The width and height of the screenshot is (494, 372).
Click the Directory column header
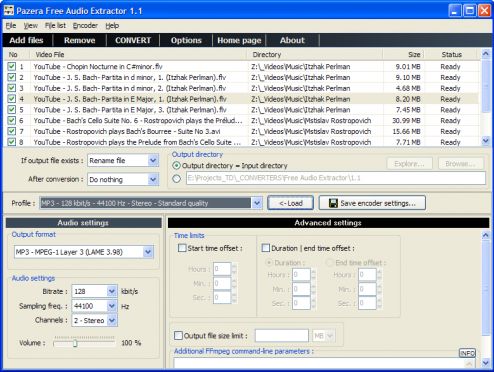tap(314, 54)
